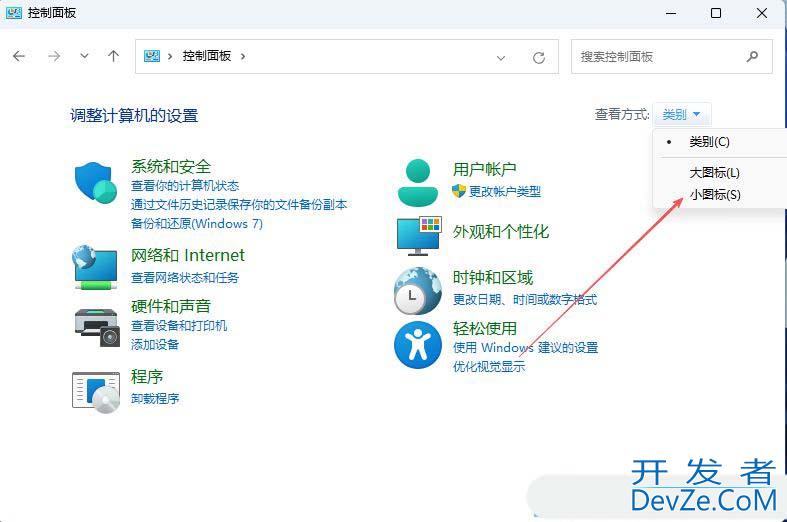
Task: Click 卸载程序 link
Action: pyautogui.click(x=155, y=399)
